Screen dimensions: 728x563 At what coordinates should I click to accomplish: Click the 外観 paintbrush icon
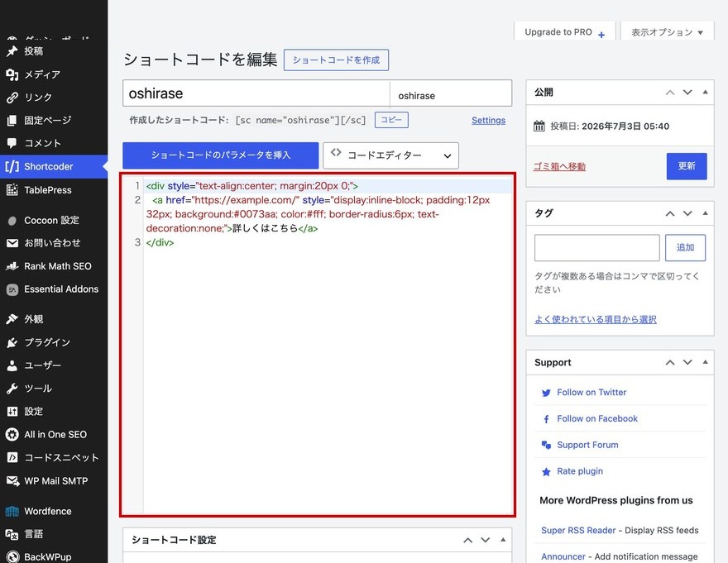tap(12, 319)
